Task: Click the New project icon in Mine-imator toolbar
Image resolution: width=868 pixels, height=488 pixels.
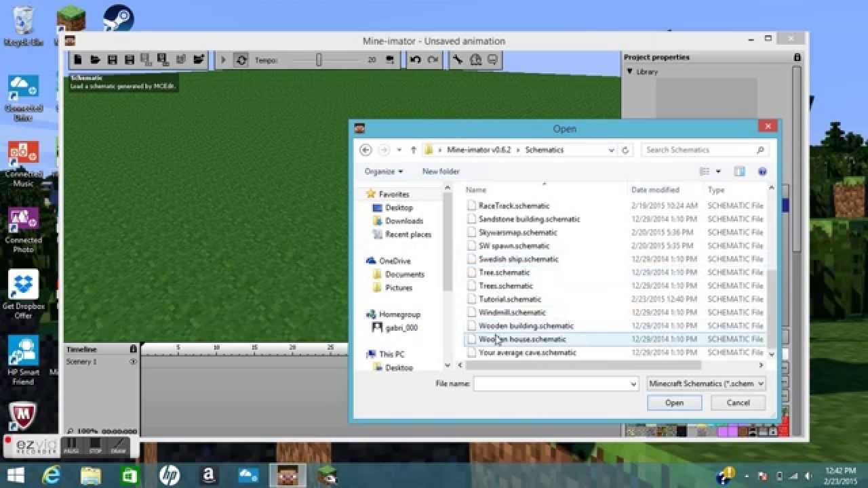Action: pyautogui.click(x=78, y=60)
